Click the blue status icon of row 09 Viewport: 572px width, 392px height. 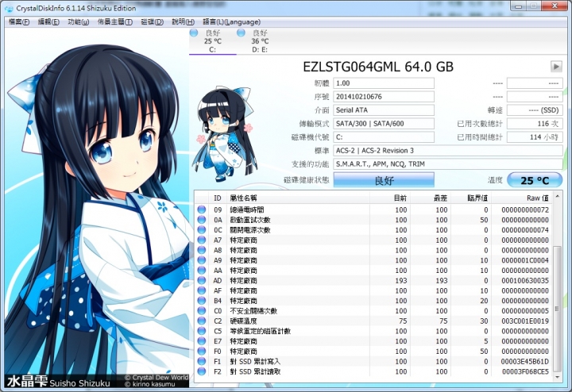[x=201, y=209]
